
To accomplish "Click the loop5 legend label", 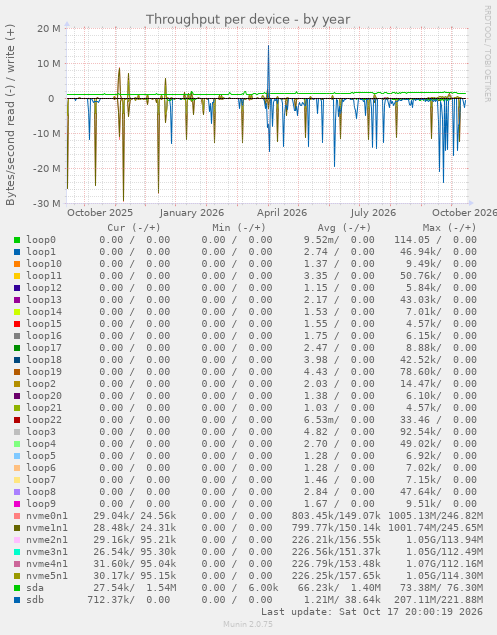I will [x=41, y=456].
